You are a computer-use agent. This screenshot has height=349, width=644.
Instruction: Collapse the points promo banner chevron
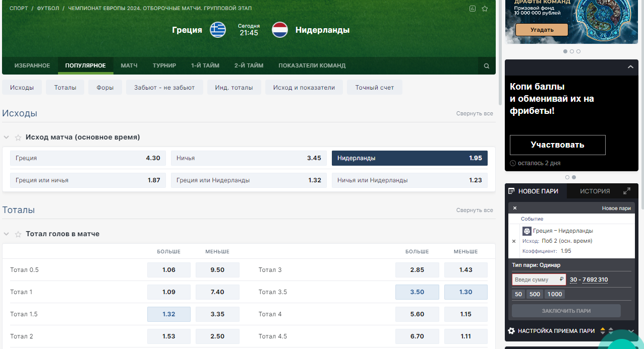click(x=630, y=67)
